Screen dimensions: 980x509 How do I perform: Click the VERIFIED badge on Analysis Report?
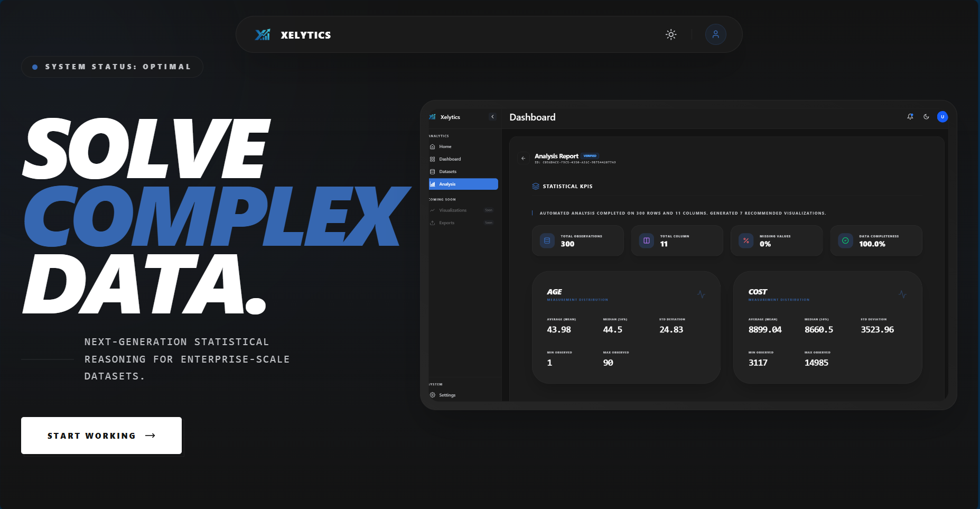click(x=590, y=155)
